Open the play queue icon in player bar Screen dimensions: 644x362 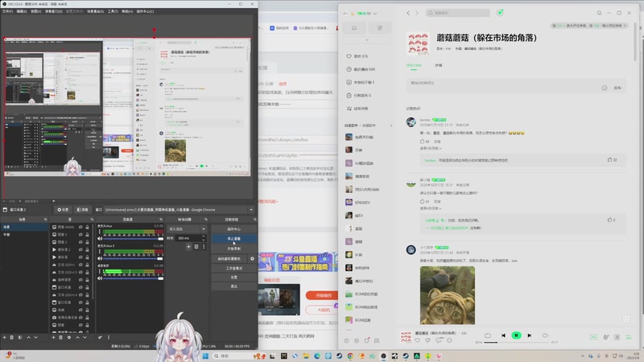pos(629,337)
